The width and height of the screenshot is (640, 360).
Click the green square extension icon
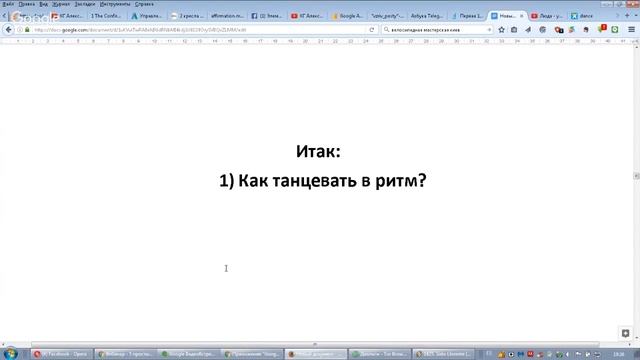615,30
